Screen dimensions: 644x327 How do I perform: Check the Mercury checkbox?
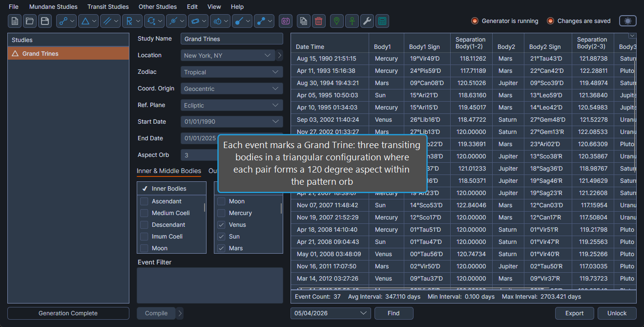tap(221, 213)
